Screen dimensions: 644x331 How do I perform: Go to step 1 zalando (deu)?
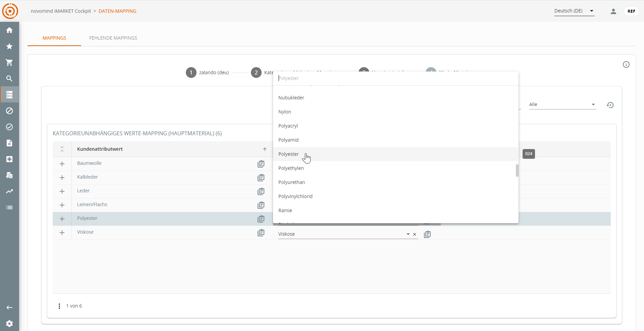207,73
